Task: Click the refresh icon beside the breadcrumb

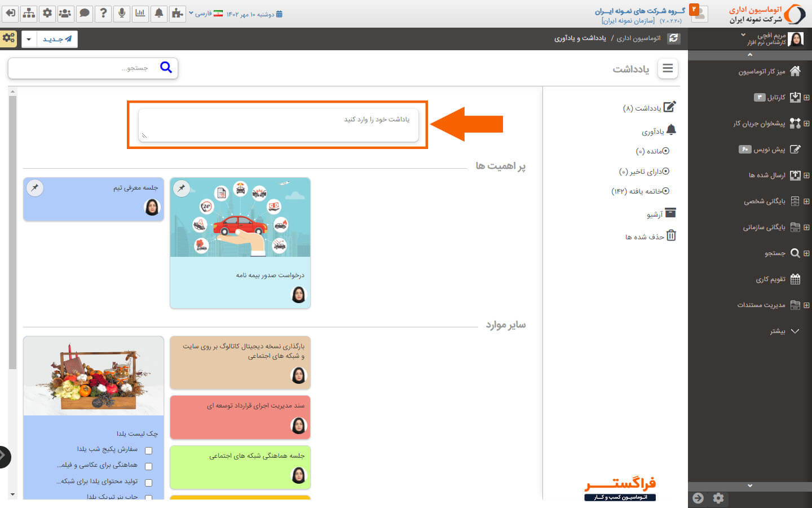Action: click(x=673, y=38)
